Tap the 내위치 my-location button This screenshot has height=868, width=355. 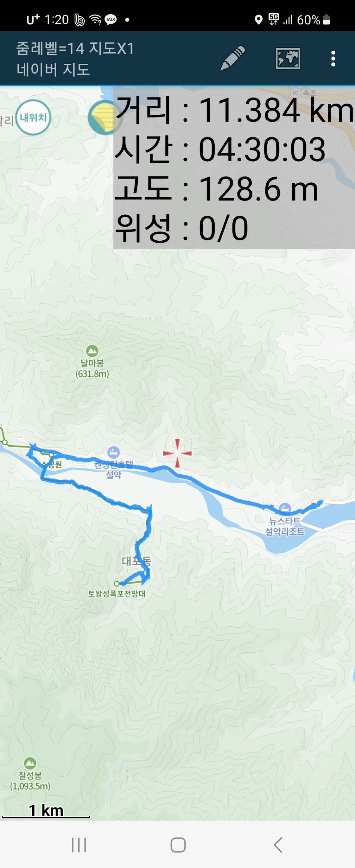pos(33,117)
